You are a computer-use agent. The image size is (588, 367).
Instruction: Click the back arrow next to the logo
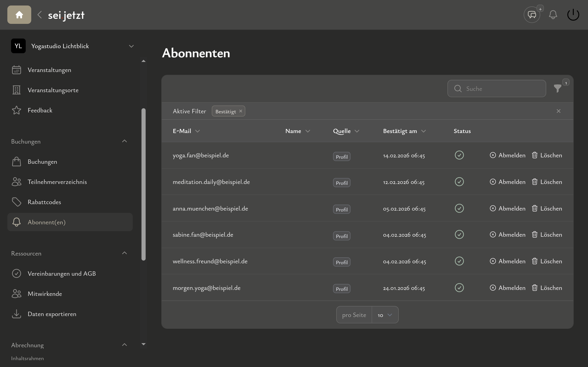40,15
